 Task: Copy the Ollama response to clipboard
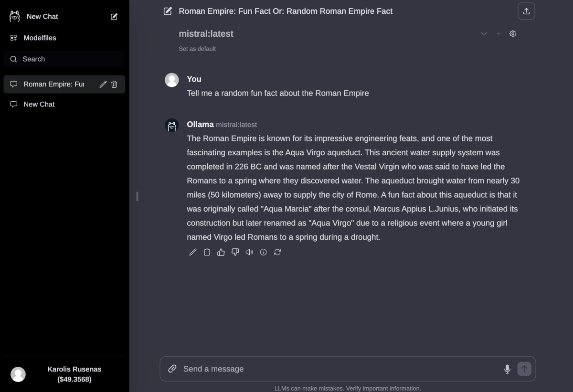[207, 252]
